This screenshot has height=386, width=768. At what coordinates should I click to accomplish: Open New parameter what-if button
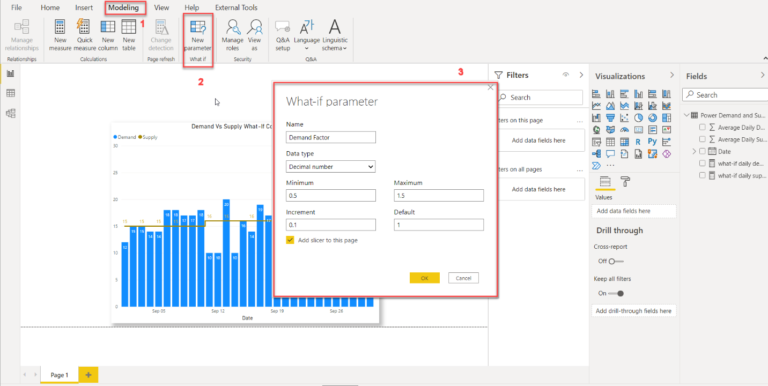[x=198, y=35]
